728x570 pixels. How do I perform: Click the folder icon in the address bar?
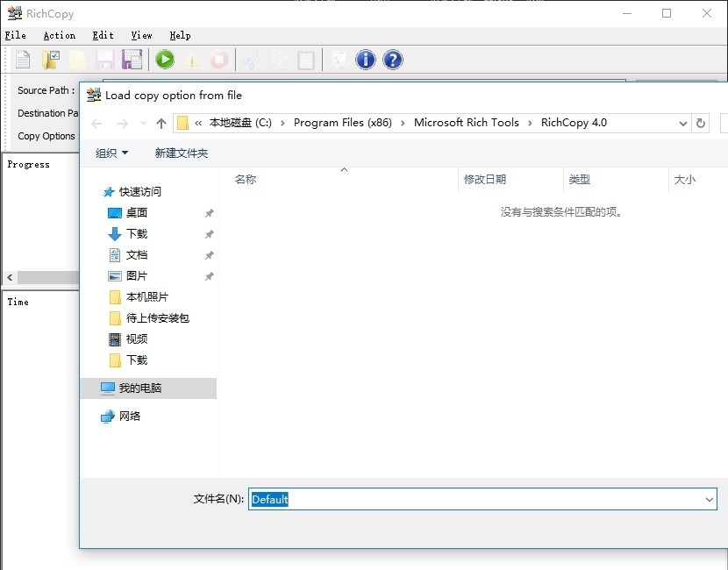coord(183,123)
